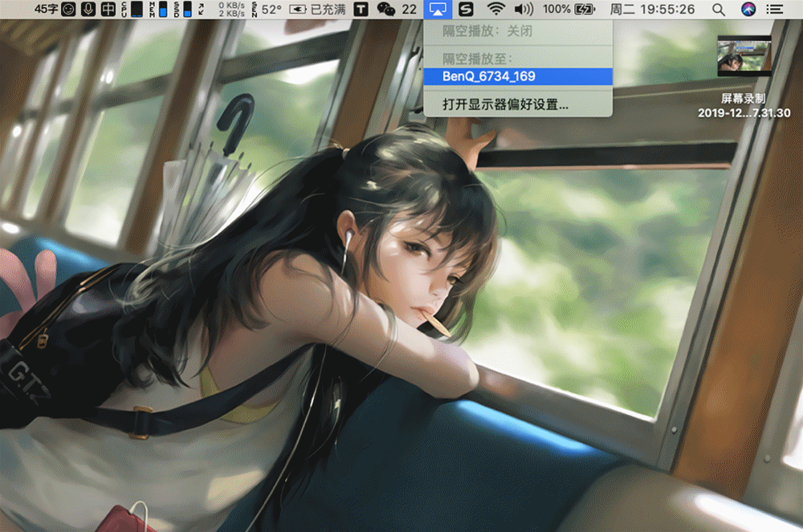
Task: Click the battery fully charged indicator
Action: click(x=317, y=9)
